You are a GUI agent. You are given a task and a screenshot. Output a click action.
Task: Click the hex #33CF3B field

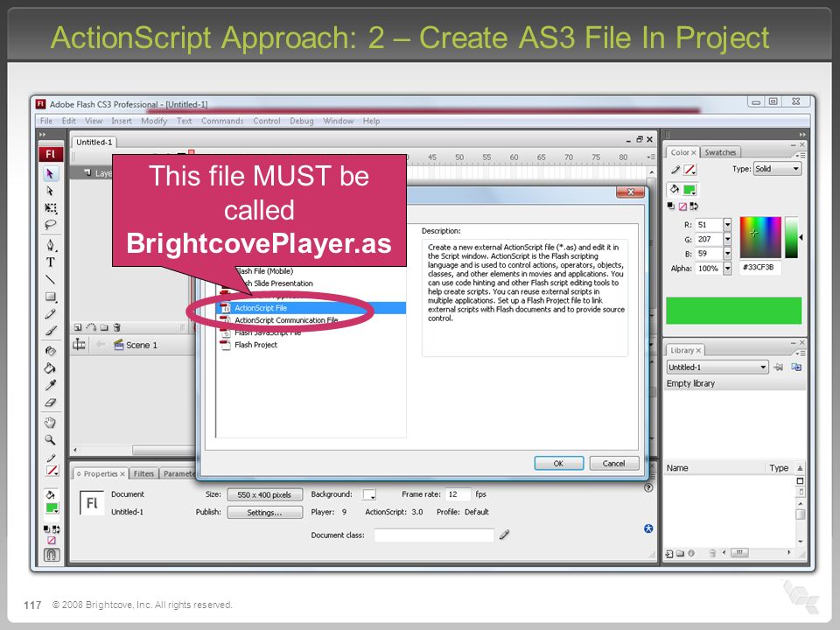click(760, 268)
